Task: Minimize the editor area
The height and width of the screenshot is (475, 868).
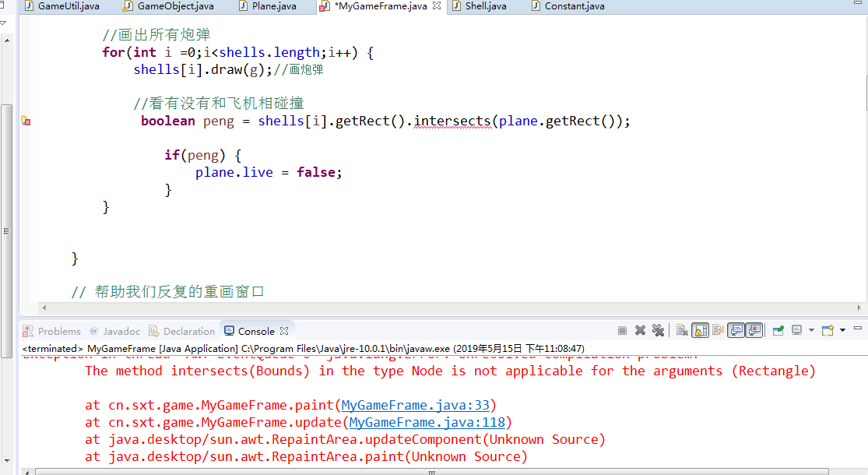Action: pyautogui.click(x=857, y=3)
